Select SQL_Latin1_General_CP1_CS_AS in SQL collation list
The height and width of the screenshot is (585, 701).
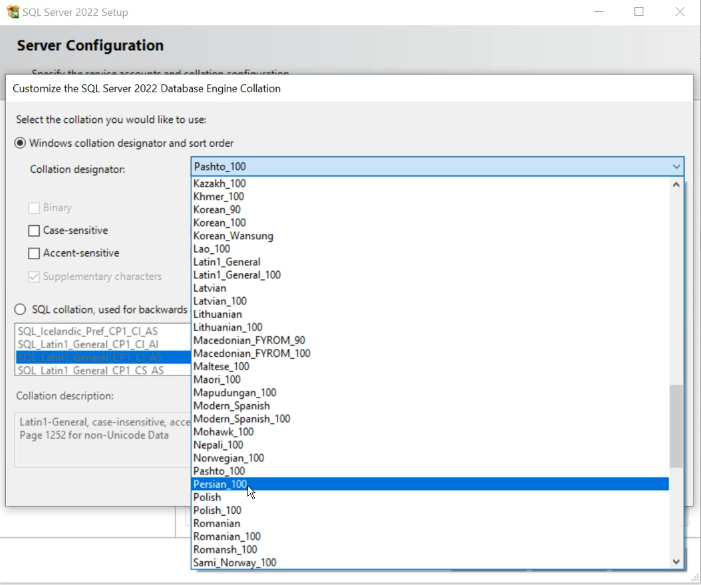click(103, 370)
